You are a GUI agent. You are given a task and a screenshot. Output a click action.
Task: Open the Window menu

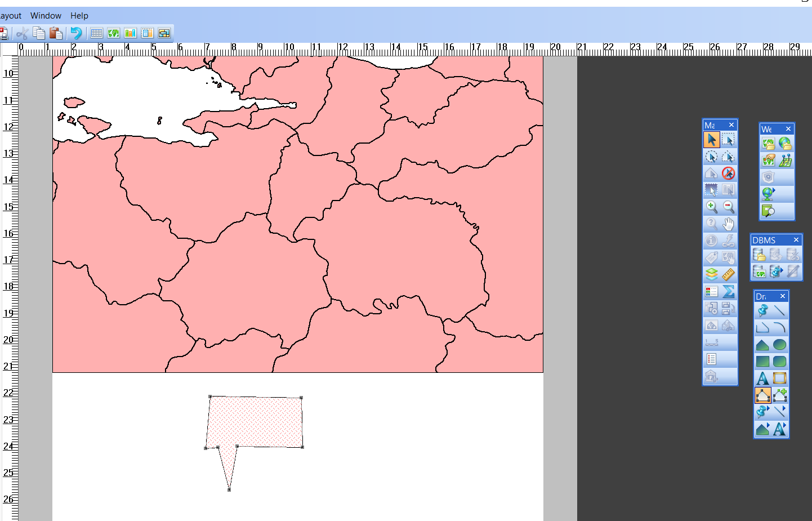[46, 16]
